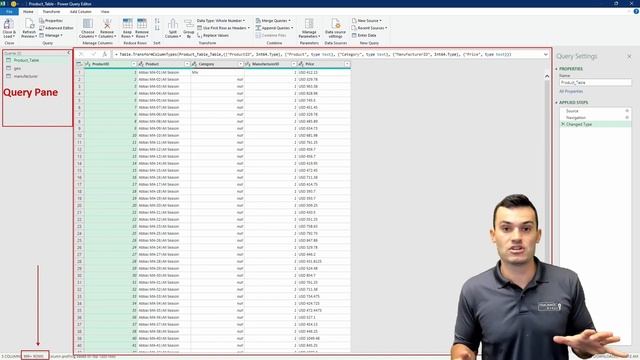Open the Merge Queries dropdown
Image resolution: width=640 pixels, height=360 pixels.
(273, 20)
